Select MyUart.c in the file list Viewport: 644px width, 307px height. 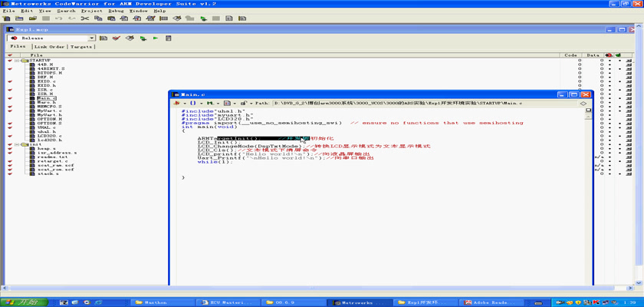pyautogui.click(x=49, y=111)
